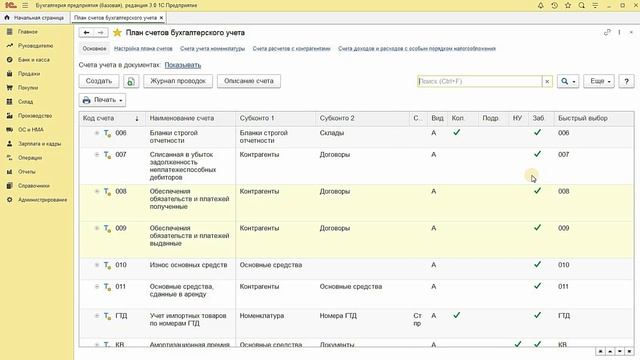Screen dimensions: 640x360
Task: Expand account 006 row
Action: pyautogui.click(x=97, y=133)
